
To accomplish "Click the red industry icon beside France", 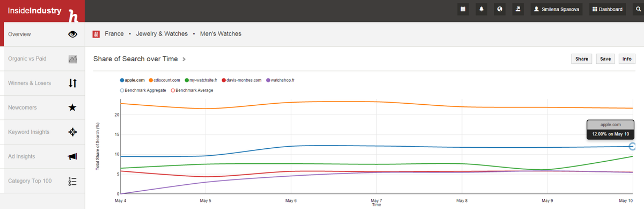I will click(x=97, y=34).
